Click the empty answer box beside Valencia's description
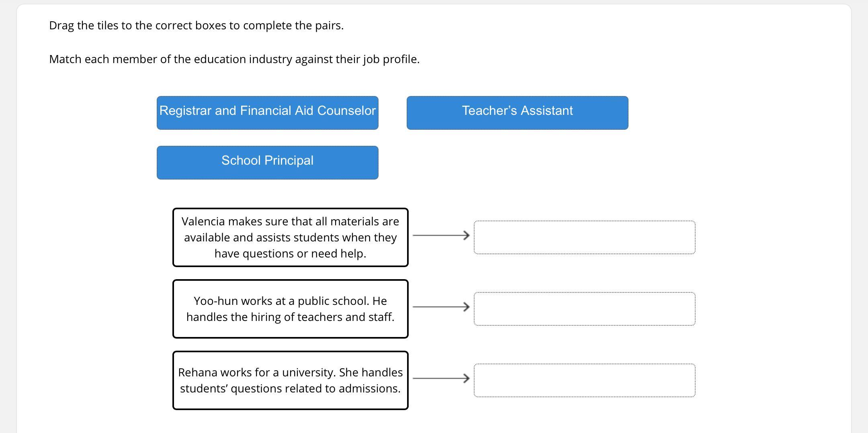 (584, 237)
